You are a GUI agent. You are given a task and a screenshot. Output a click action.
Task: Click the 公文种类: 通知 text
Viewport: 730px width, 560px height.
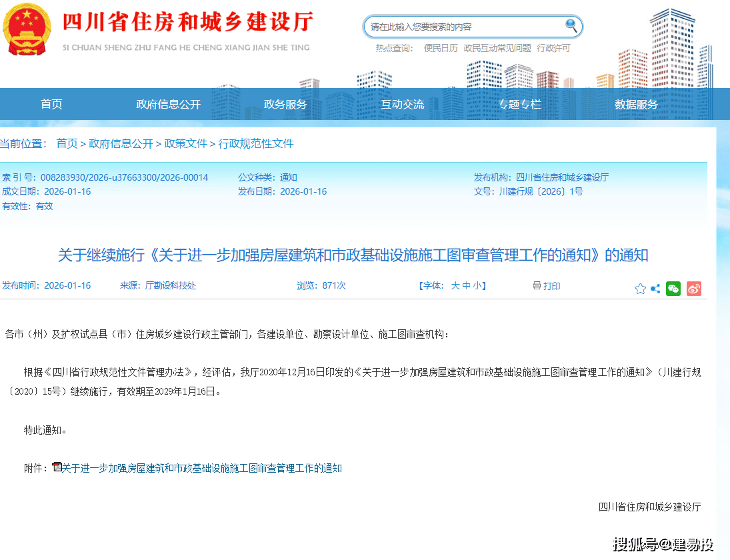pyautogui.click(x=267, y=177)
